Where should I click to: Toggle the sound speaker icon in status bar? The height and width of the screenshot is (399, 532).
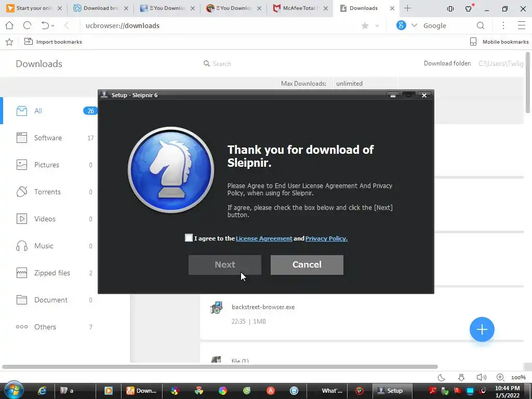[x=481, y=377]
